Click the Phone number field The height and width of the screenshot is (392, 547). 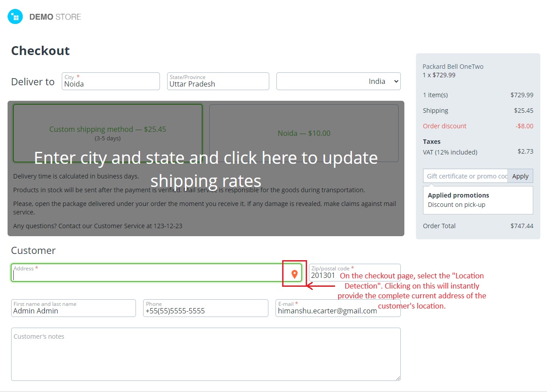[x=206, y=308]
